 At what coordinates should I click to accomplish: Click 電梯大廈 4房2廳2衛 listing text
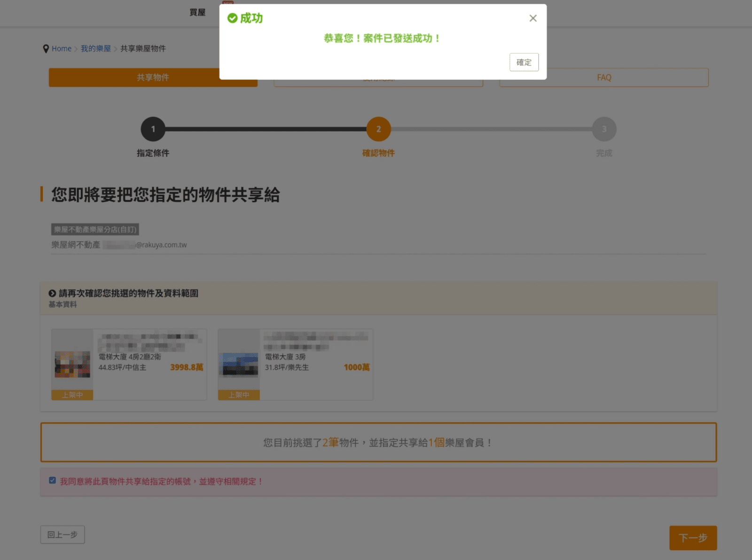130,357
